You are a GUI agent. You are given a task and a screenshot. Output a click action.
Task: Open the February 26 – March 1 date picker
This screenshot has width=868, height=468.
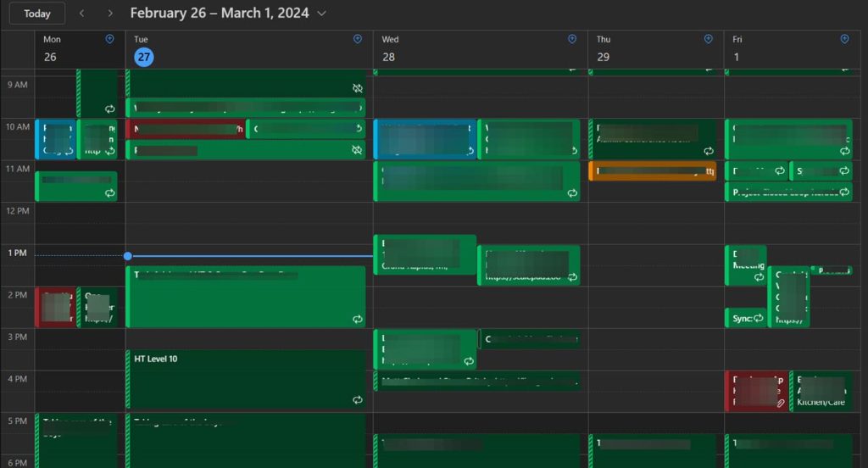click(228, 14)
